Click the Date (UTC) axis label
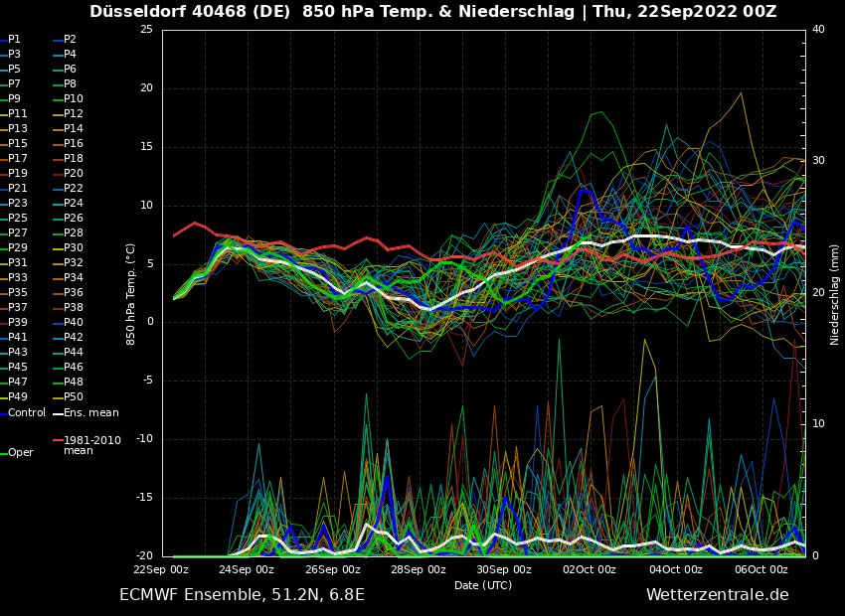Screen dimensions: 845x616 [483, 585]
